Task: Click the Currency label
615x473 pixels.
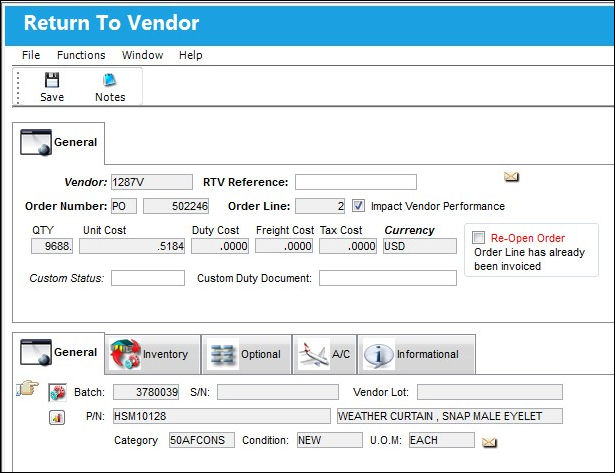Action: pyautogui.click(x=409, y=230)
